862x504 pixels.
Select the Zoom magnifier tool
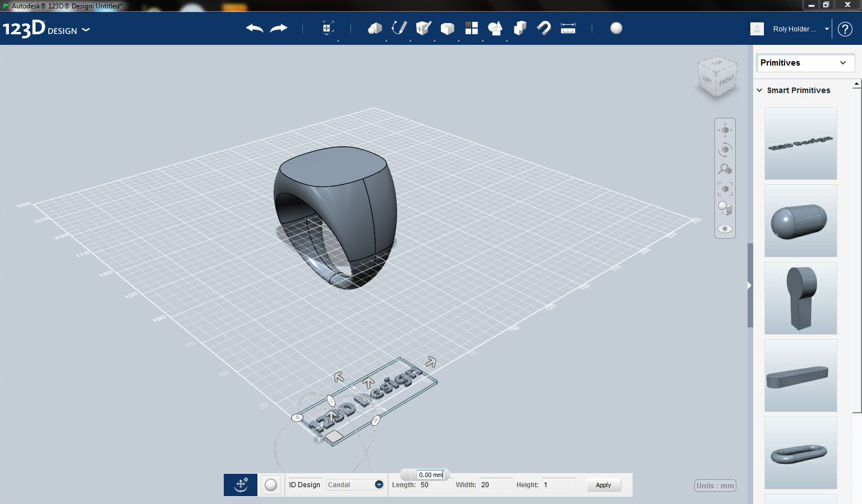(x=725, y=169)
